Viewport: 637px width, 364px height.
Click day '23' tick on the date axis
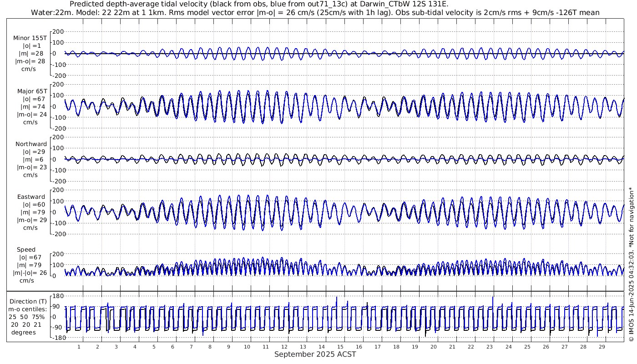coord(490,347)
